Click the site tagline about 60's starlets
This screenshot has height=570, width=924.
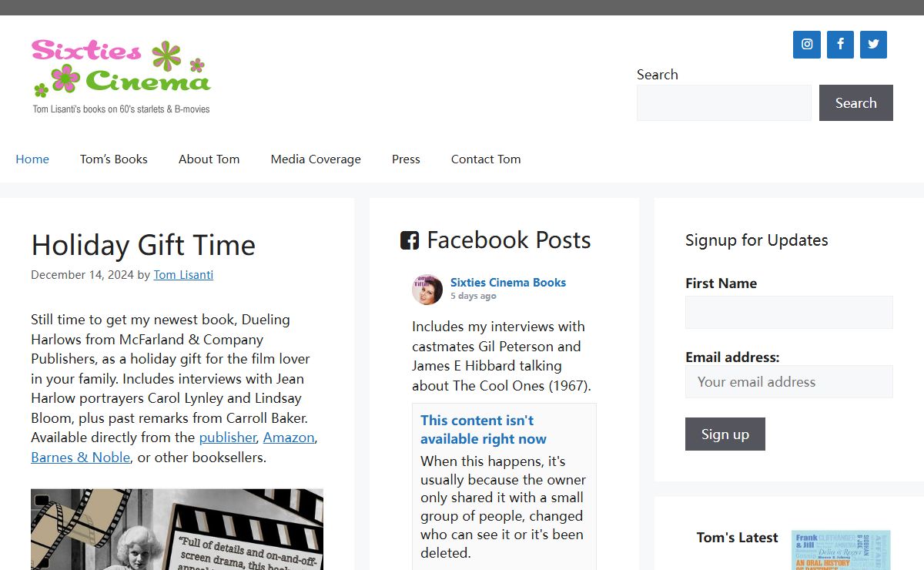pos(121,109)
